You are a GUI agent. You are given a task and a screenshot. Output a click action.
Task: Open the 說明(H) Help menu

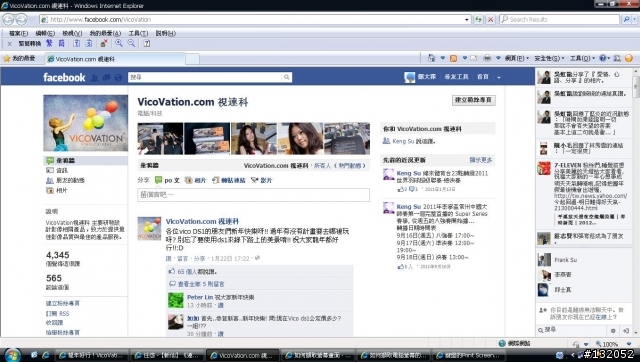coord(165,33)
